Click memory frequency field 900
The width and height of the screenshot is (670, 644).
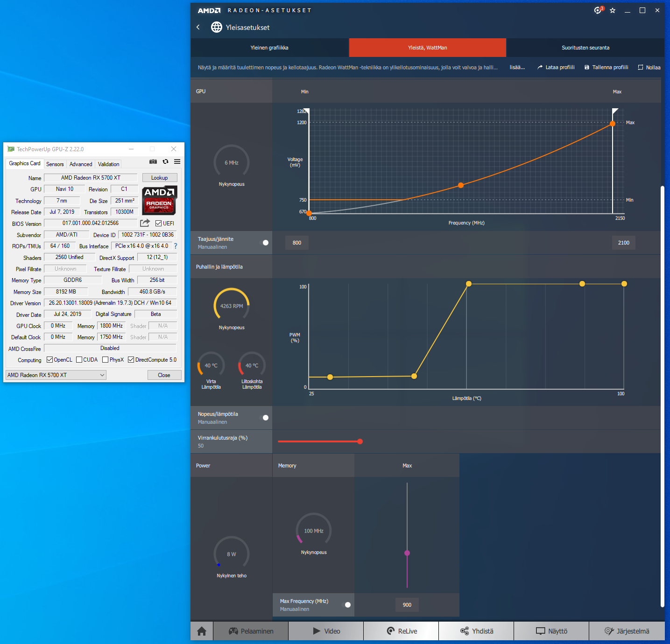[407, 605]
